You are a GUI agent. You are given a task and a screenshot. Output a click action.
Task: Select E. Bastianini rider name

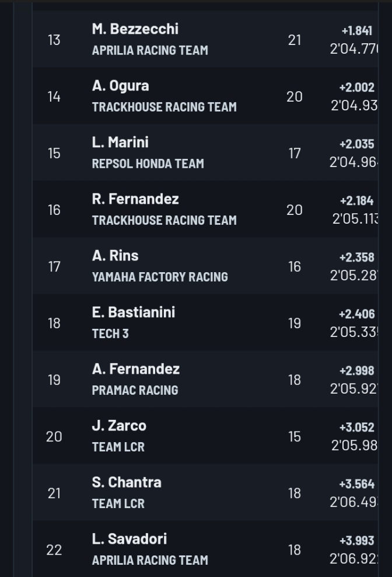click(x=133, y=312)
